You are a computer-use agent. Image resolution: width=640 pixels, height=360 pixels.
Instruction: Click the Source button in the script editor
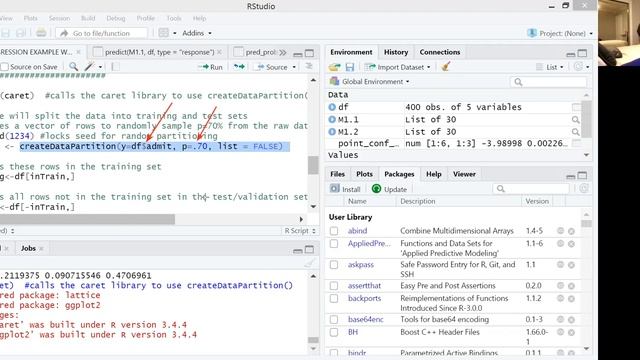(272, 67)
